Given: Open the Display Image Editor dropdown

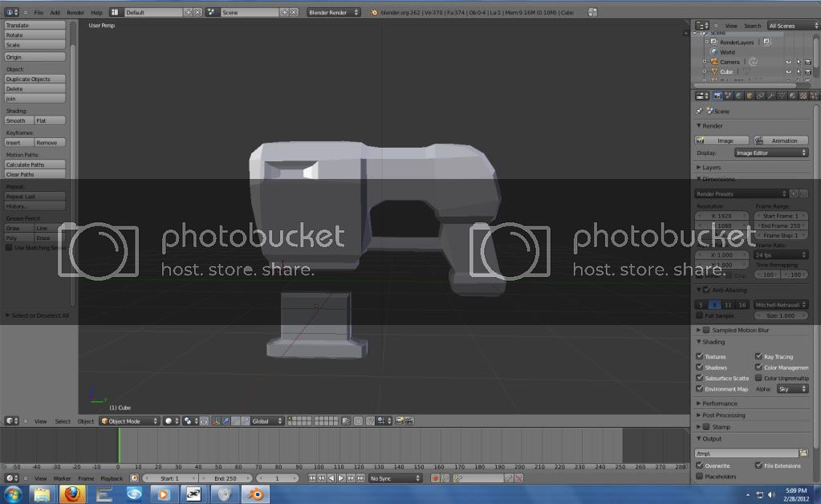Looking at the screenshot, I should (x=771, y=152).
